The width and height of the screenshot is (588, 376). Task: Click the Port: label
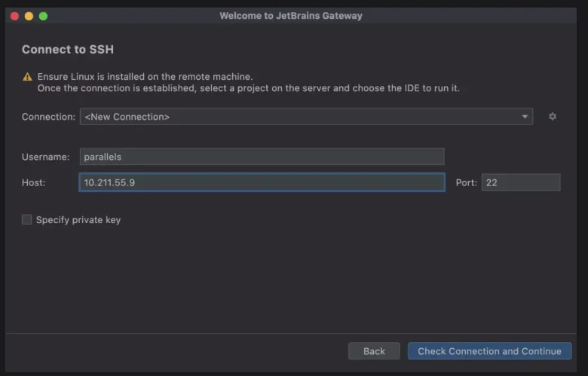pyautogui.click(x=466, y=182)
